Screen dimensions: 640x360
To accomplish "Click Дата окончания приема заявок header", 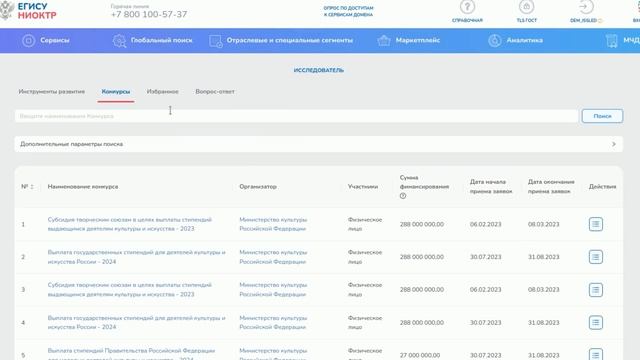I will point(551,187).
